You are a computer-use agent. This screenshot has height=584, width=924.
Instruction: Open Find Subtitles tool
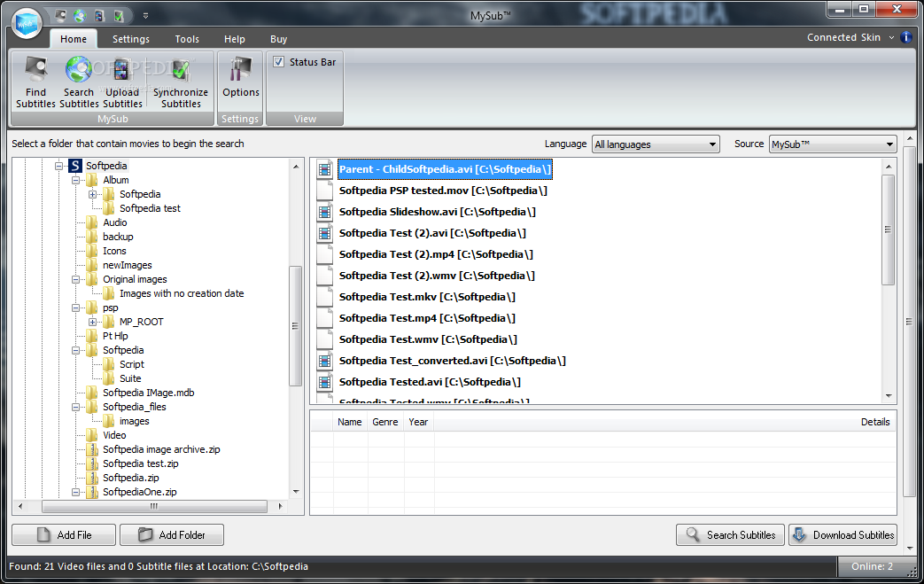click(x=36, y=82)
